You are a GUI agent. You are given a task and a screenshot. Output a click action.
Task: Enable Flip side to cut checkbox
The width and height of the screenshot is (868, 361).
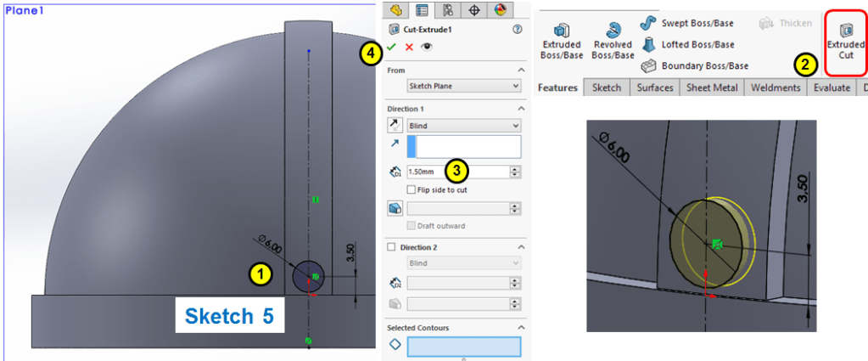pos(412,189)
